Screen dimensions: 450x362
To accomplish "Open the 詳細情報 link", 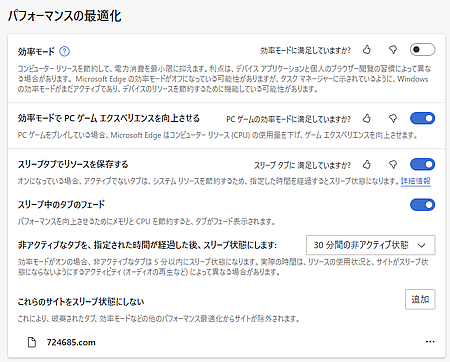I will click(x=416, y=181).
